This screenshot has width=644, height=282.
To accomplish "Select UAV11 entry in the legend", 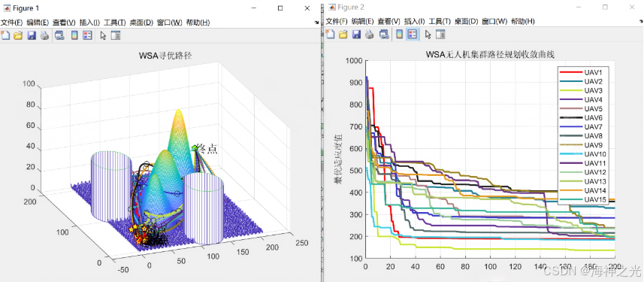I will tap(584, 163).
